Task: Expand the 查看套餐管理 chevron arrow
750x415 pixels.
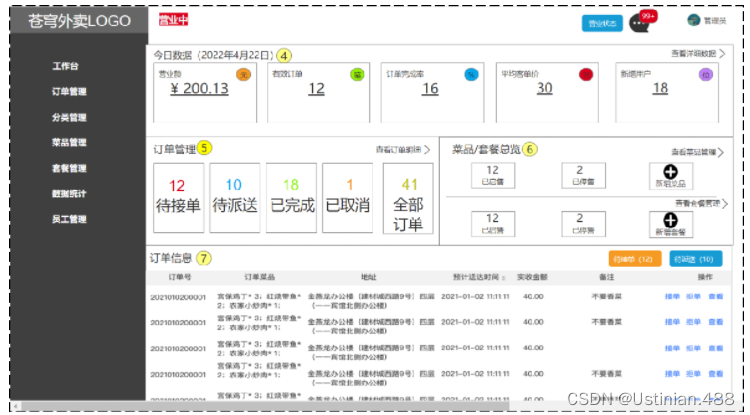Action: (x=725, y=204)
